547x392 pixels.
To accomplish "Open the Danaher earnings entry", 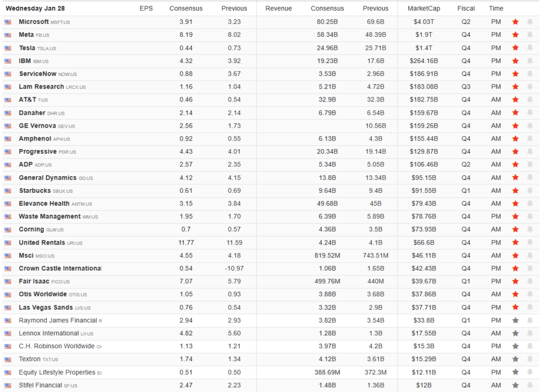I will coord(33,113).
